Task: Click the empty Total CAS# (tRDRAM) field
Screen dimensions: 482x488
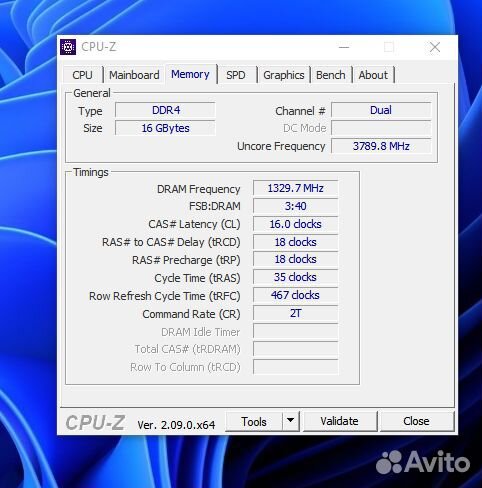Action: coord(296,349)
